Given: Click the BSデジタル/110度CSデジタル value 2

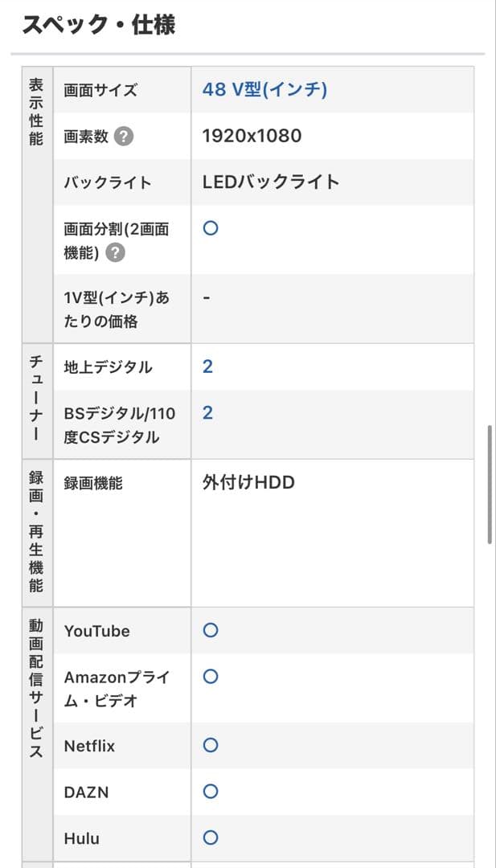Looking at the screenshot, I should pyautogui.click(x=207, y=412).
